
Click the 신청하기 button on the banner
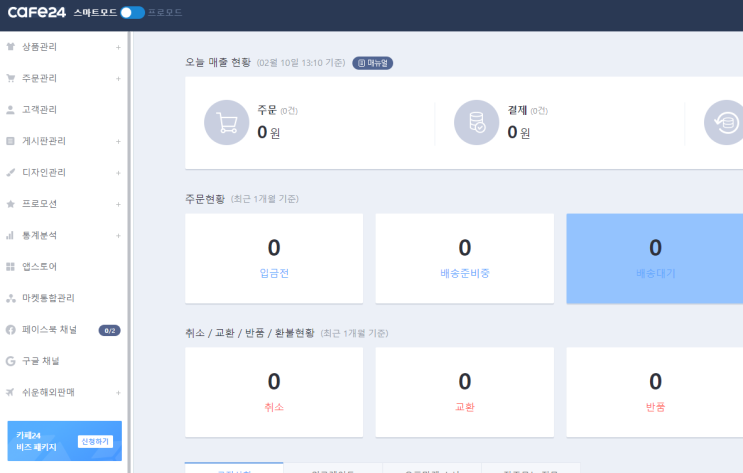point(95,441)
